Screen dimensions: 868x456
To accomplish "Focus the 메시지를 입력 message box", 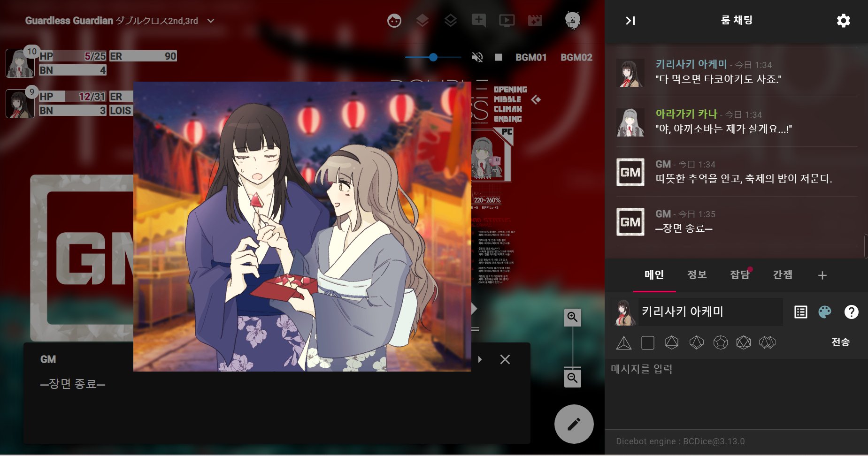I will pos(736,394).
